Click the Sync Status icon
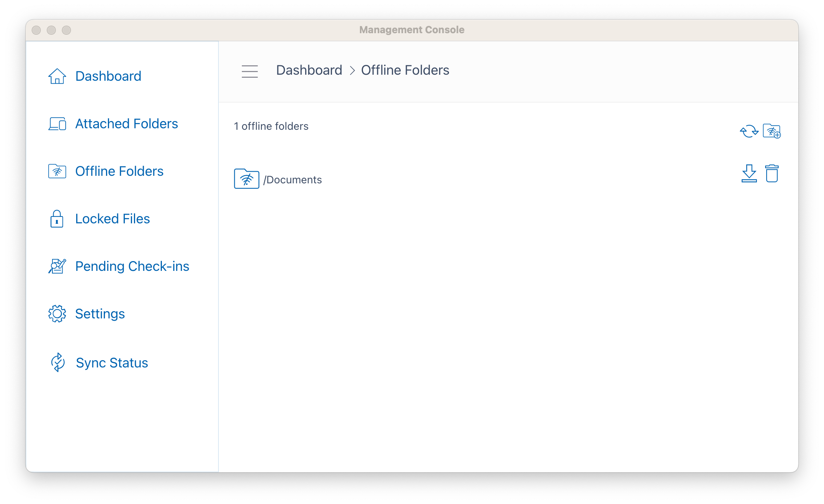The height and width of the screenshot is (504, 824). 58,363
